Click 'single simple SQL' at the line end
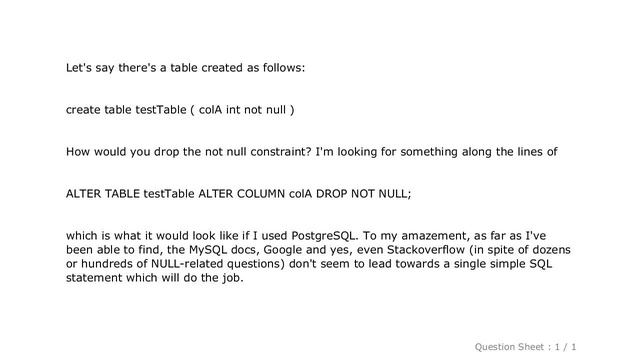 click(503, 264)
